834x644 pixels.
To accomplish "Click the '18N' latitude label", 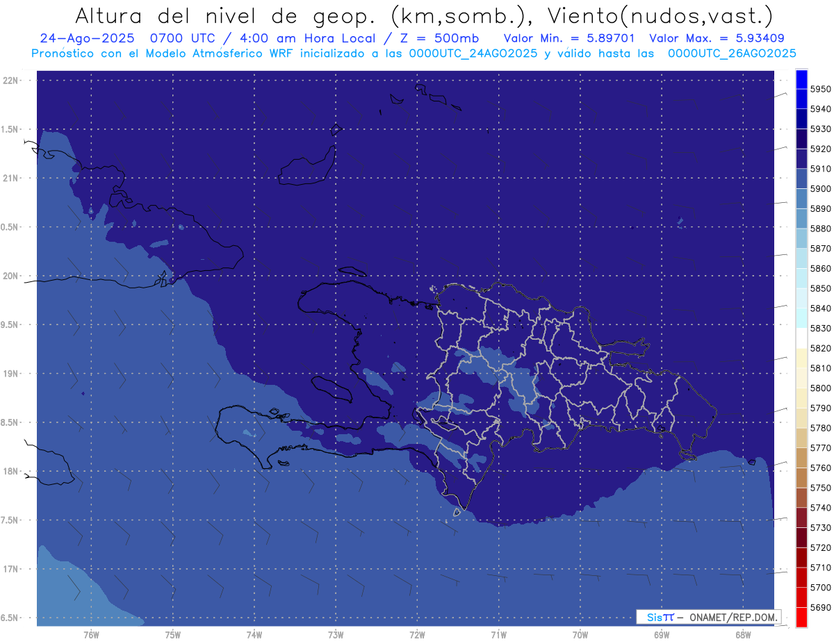I will (12, 472).
